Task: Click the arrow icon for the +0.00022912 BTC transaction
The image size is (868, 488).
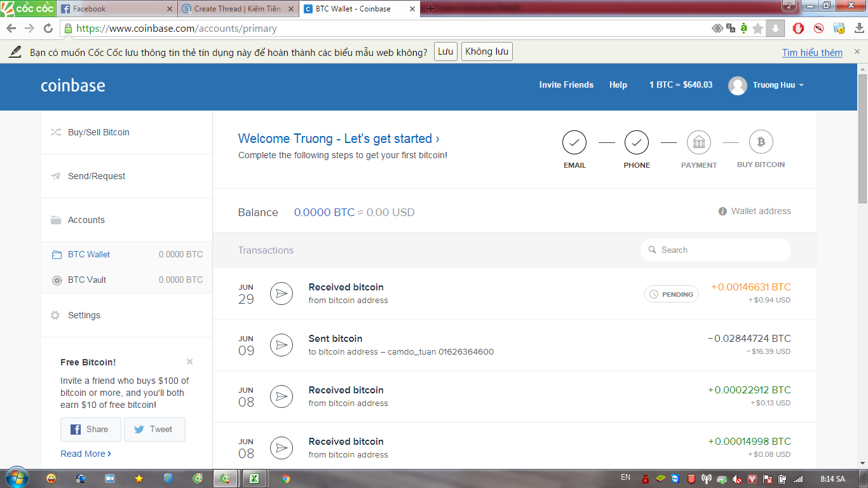Action: (281, 396)
